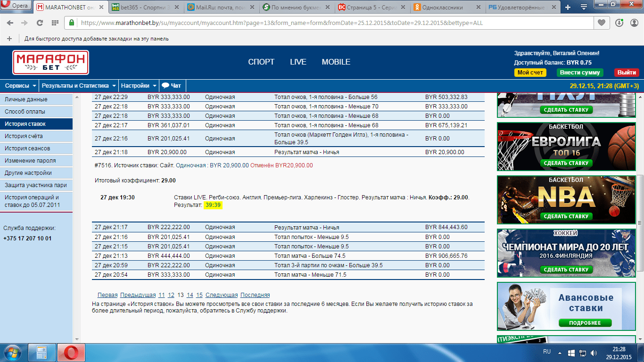Click the red Выйти button
The height and width of the screenshot is (362, 644).
click(627, 73)
